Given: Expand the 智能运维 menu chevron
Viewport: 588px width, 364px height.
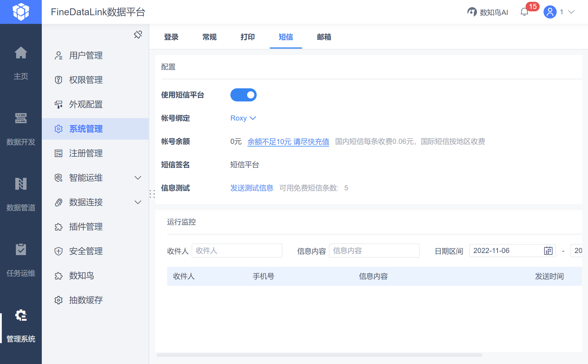Looking at the screenshot, I should click(x=138, y=178).
